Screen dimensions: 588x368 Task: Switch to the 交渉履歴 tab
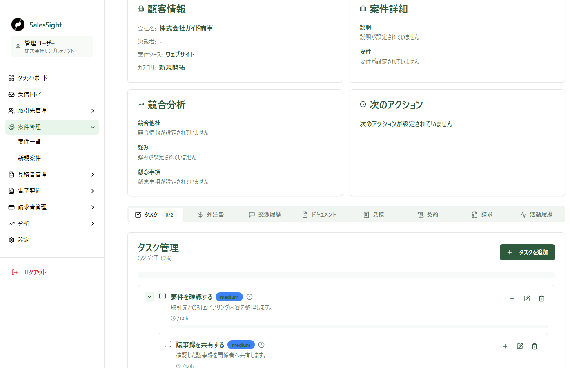pos(265,215)
